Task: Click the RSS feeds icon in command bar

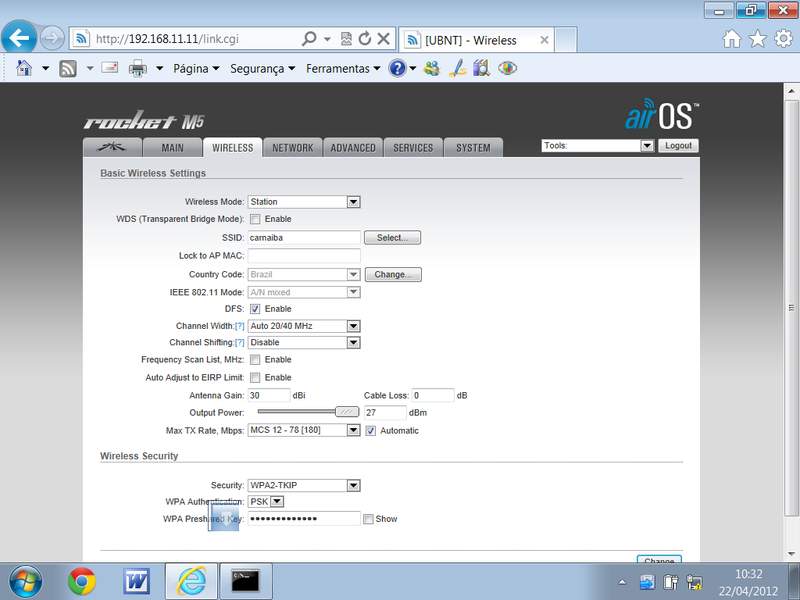Action: pos(68,68)
